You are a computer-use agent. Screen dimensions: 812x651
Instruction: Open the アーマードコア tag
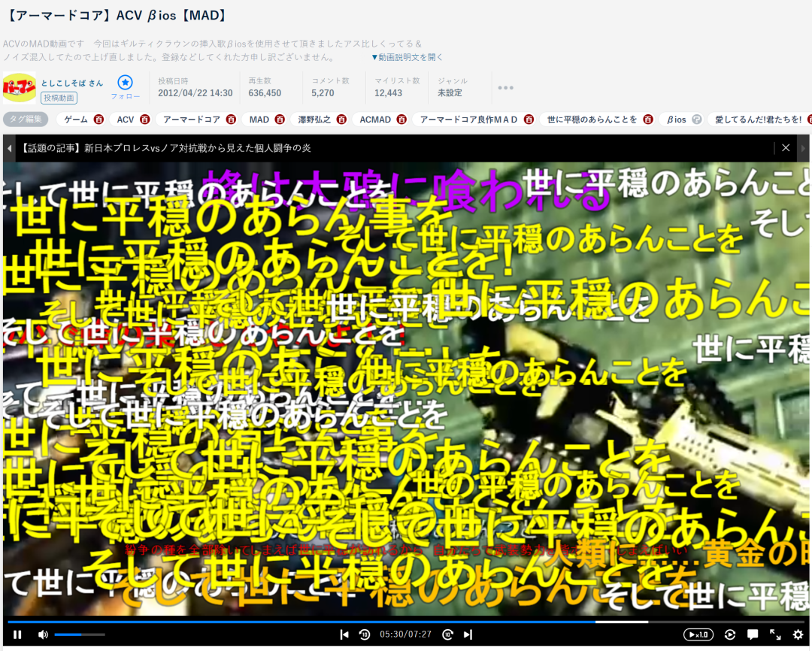coord(192,120)
